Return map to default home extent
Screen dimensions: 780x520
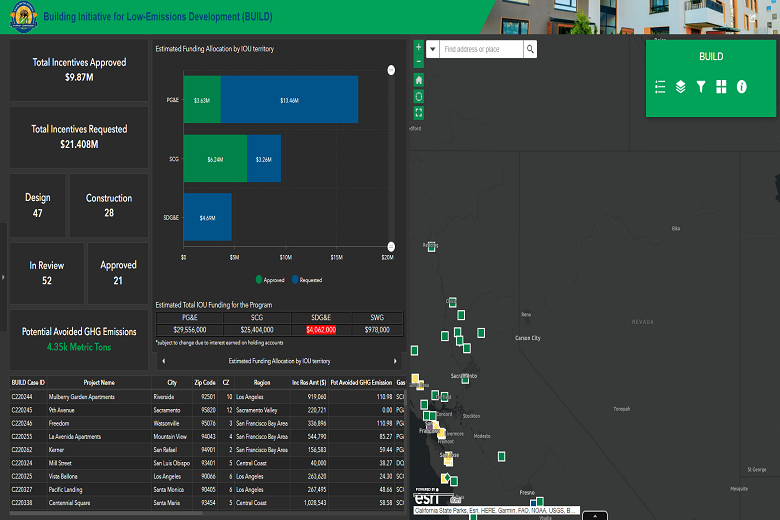coord(418,80)
